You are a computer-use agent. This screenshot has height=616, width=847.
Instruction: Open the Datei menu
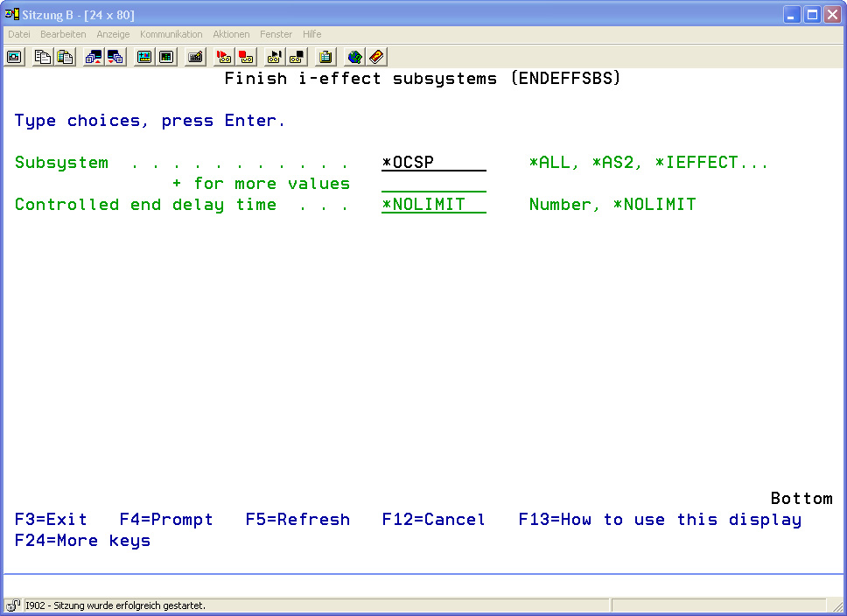[19, 34]
